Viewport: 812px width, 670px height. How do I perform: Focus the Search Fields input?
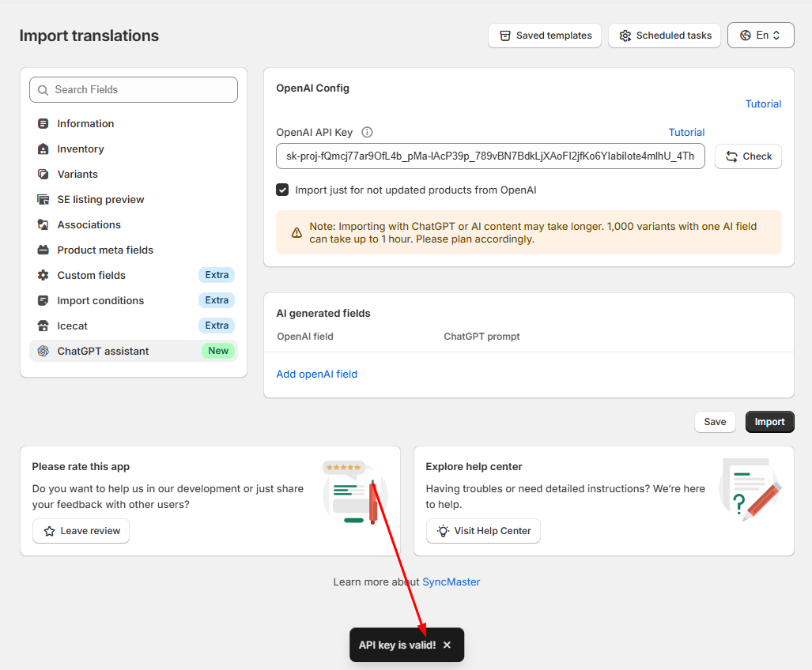pyautogui.click(x=134, y=90)
